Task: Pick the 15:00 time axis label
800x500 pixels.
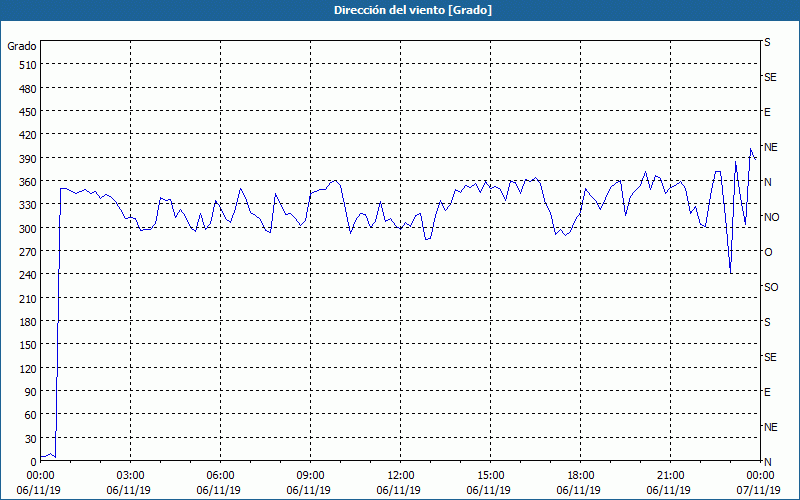Action: (x=491, y=476)
